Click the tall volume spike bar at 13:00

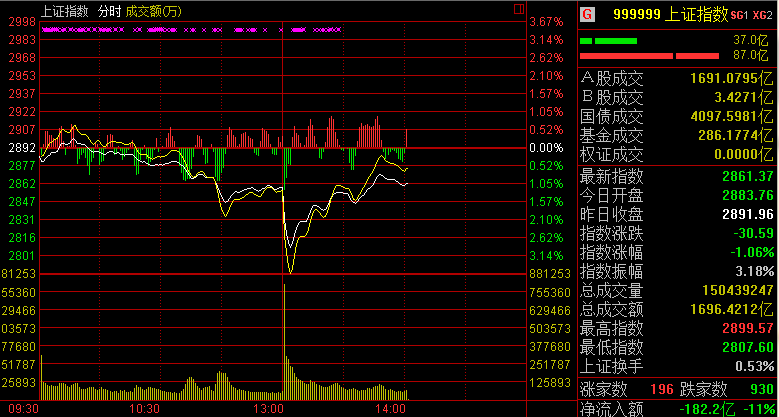(x=284, y=330)
